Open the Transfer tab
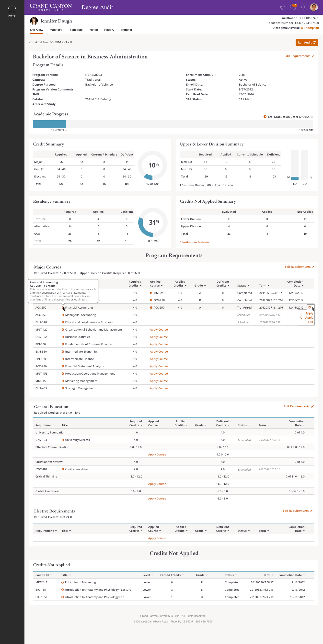The height and width of the screenshot is (644, 323). [126, 30]
